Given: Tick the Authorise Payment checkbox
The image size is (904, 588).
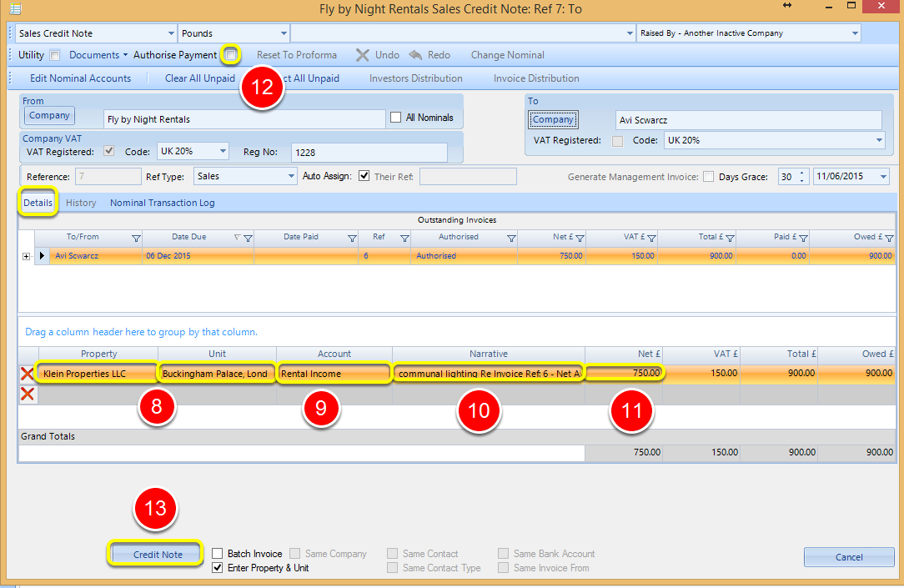Looking at the screenshot, I should click(x=231, y=55).
